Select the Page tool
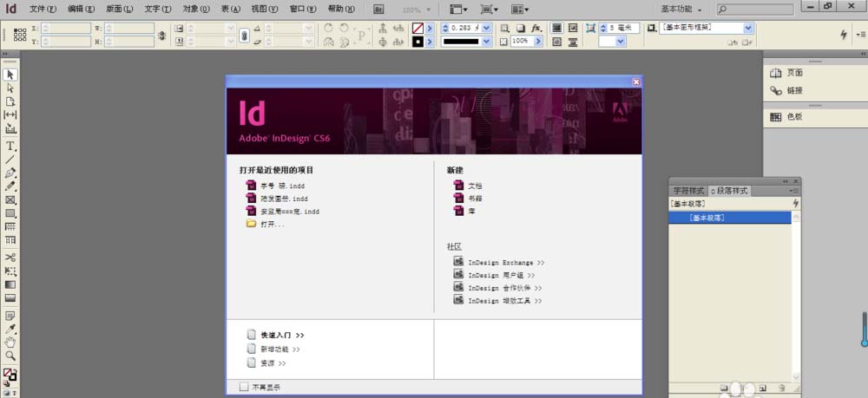The width and height of the screenshot is (868, 398). pyautogui.click(x=10, y=101)
